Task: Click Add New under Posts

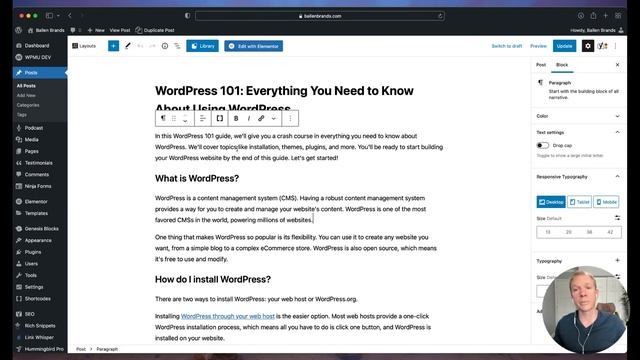Action: click(26, 96)
